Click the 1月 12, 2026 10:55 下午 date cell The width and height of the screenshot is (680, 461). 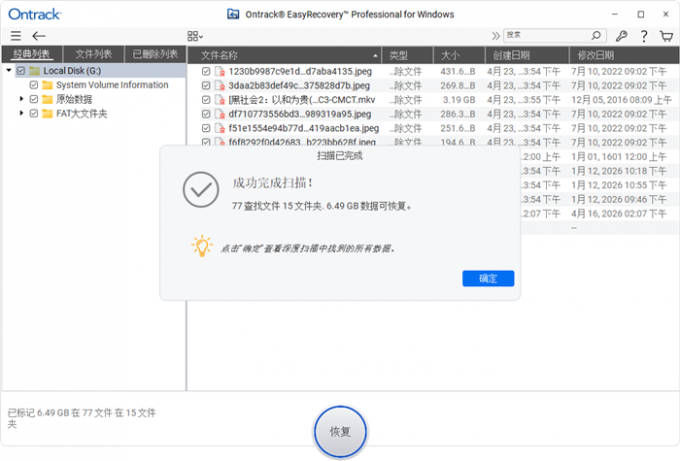(x=618, y=185)
